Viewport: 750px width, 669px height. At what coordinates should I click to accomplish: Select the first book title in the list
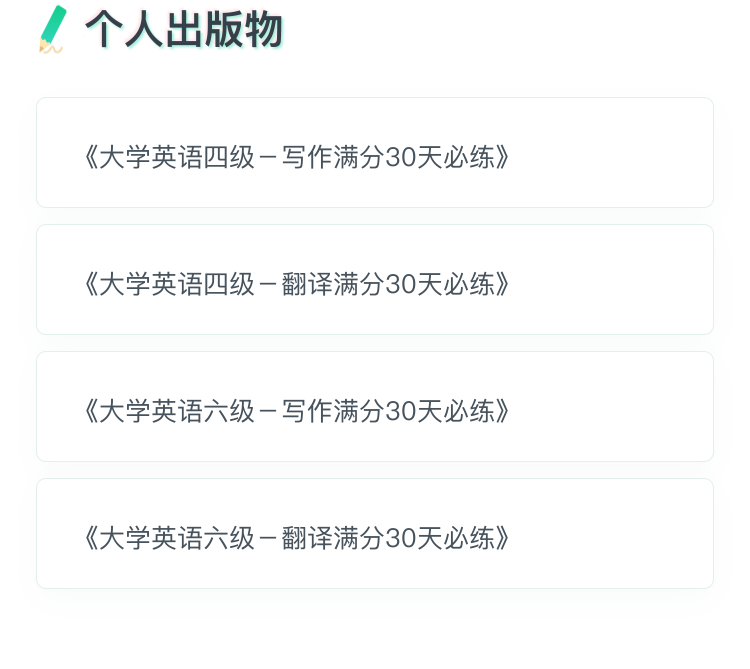click(297, 157)
